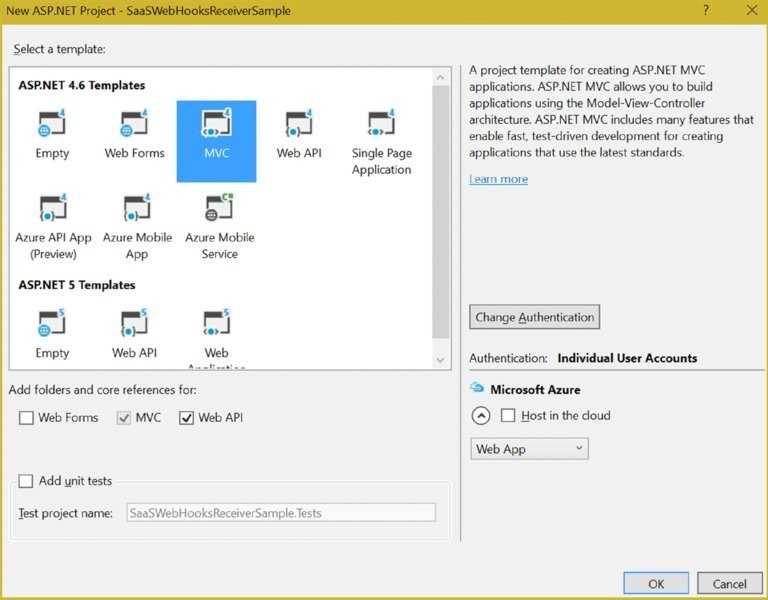Image resolution: width=768 pixels, height=600 pixels.
Task: Click the template list scroll up arrow
Action: 440,78
